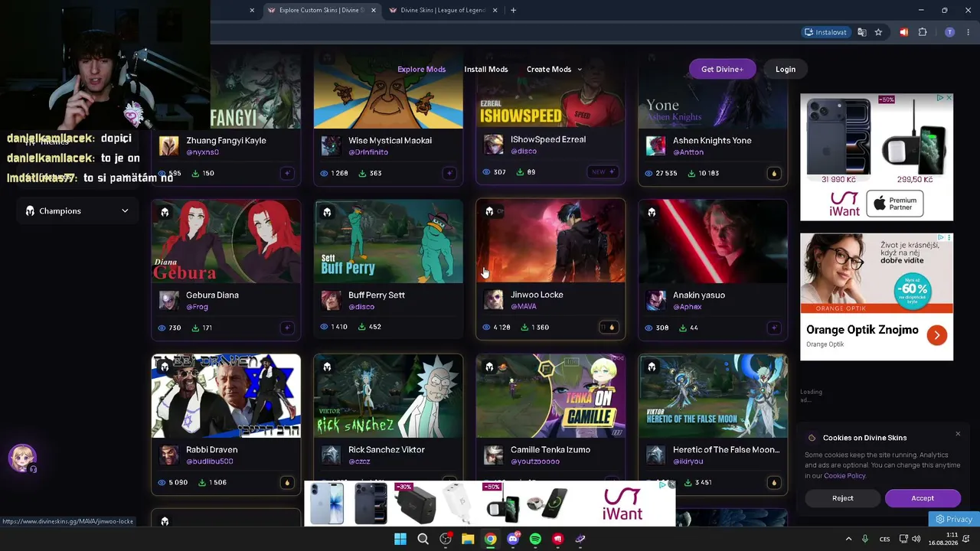Close the cookies notice
This screenshot has width=980, height=551.
point(958,434)
